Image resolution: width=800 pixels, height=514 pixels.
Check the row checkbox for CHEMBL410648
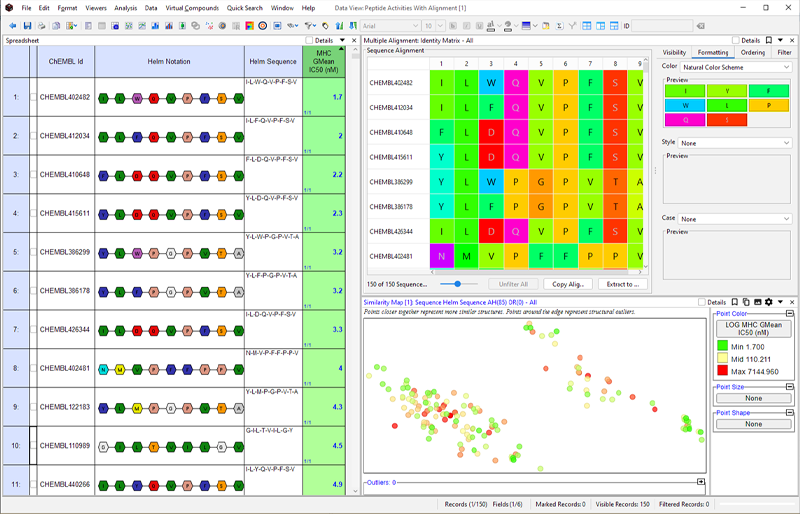[33, 175]
